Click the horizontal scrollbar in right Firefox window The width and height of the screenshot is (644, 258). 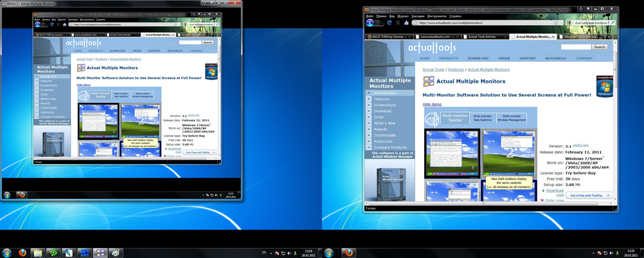point(488,204)
